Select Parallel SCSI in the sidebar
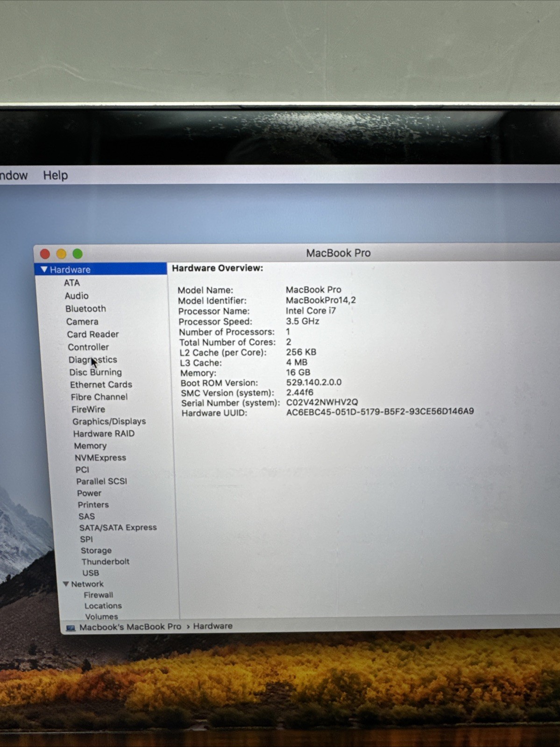 coord(101,481)
